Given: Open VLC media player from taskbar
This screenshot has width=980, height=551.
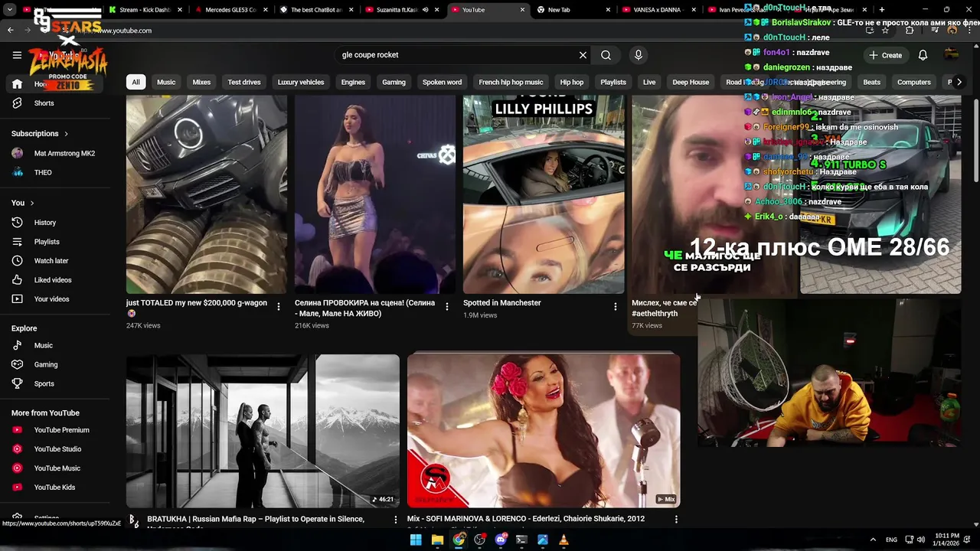Looking at the screenshot, I should coord(564,540).
